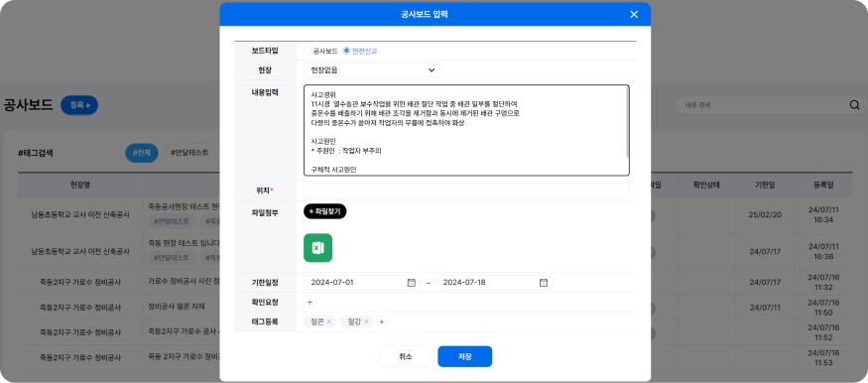Click the 24/07/11 16:36 registration date cell

(823, 251)
